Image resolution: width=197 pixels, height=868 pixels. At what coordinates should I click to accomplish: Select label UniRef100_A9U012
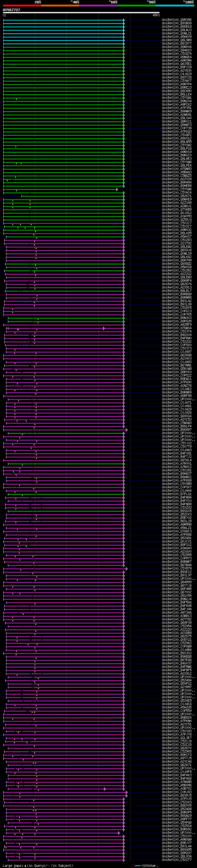tap(177, 138)
